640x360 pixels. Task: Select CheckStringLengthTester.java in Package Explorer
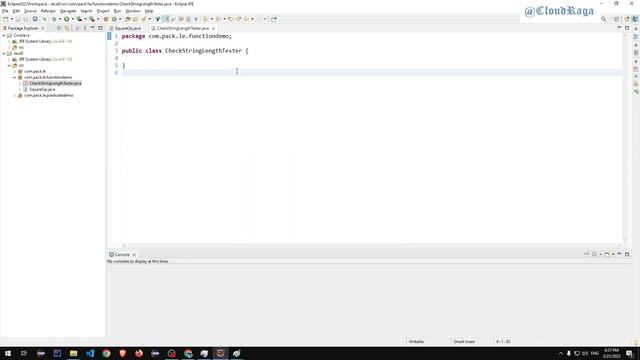click(x=56, y=83)
